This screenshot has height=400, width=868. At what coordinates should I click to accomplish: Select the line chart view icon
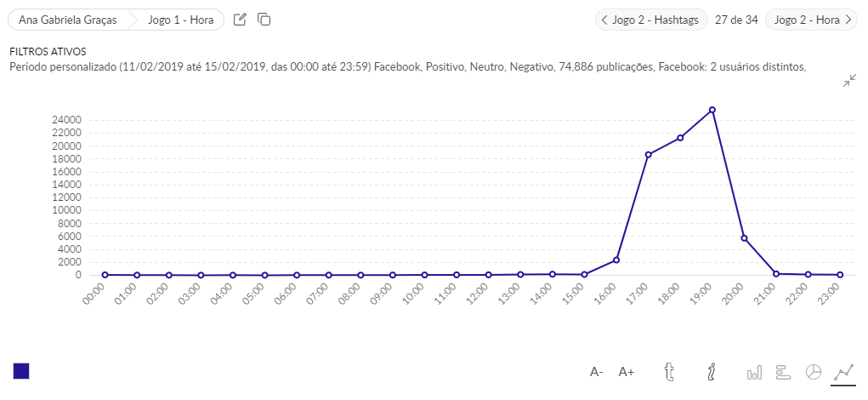[x=842, y=372]
